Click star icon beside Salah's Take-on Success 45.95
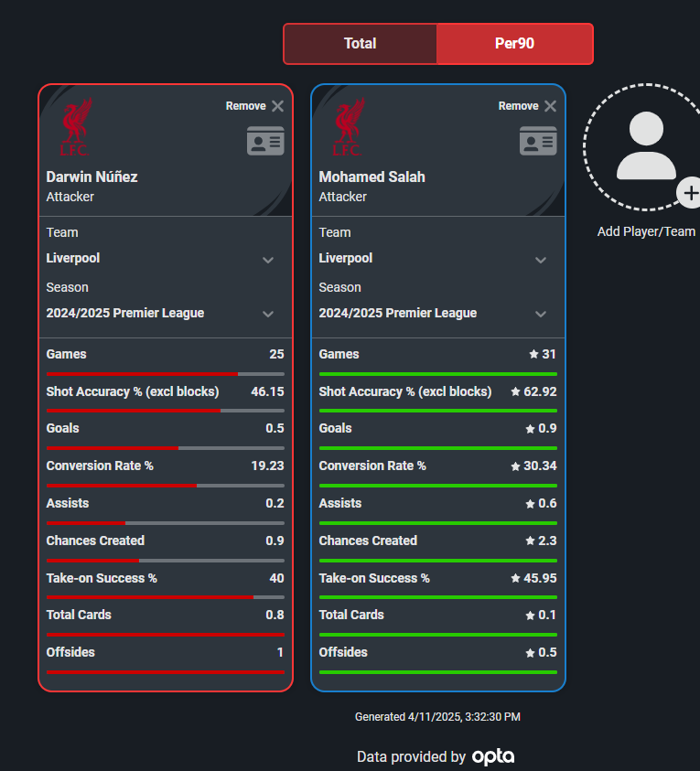 (515, 578)
